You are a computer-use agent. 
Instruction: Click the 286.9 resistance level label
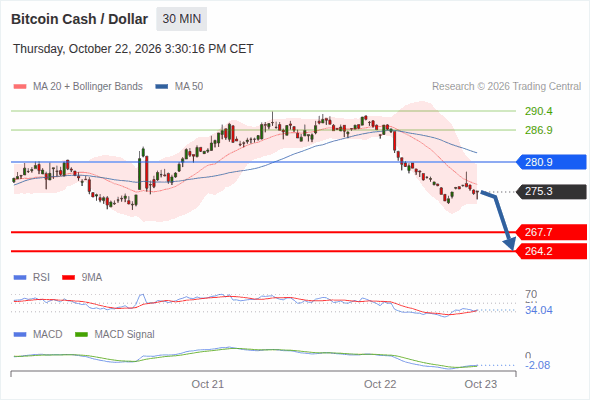pyautogui.click(x=539, y=130)
